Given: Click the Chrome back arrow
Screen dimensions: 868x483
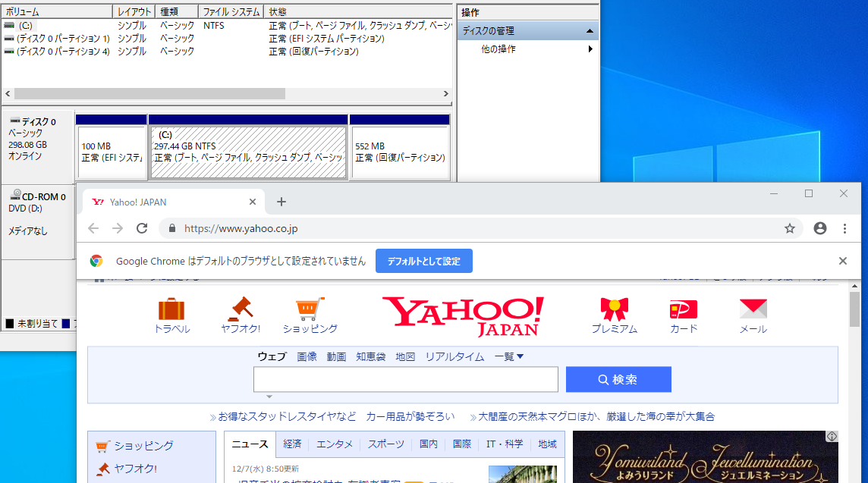Looking at the screenshot, I should (x=93, y=228).
